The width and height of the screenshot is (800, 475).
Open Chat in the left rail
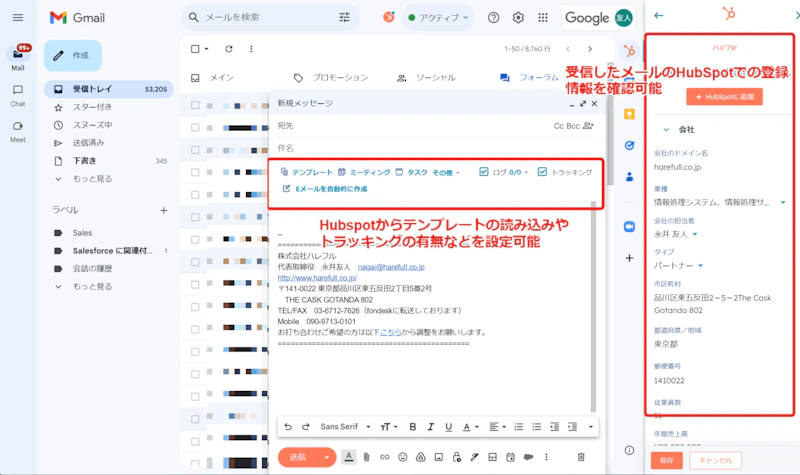(x=18, y=95)
